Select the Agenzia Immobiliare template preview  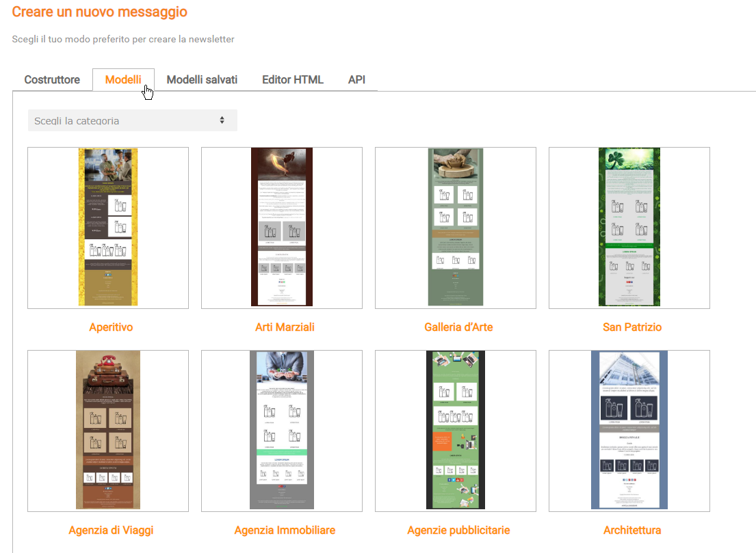pyautogui.click(x=282, y=431)
